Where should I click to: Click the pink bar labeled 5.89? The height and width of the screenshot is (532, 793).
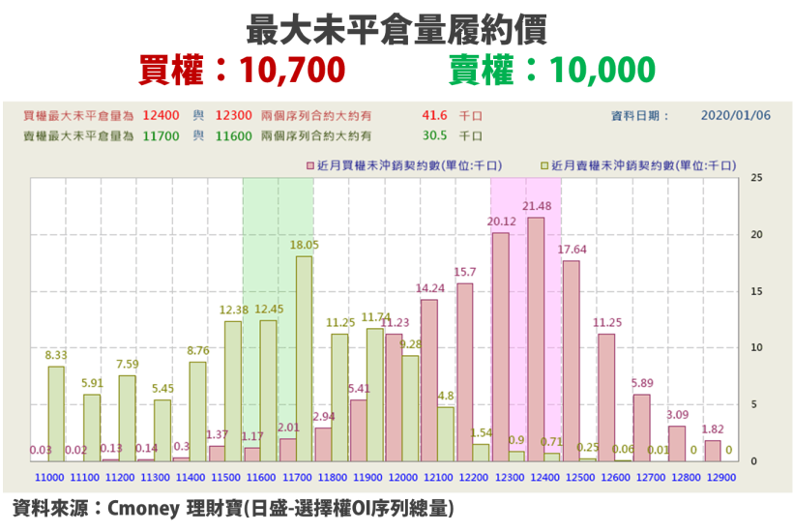coord(642,428)
